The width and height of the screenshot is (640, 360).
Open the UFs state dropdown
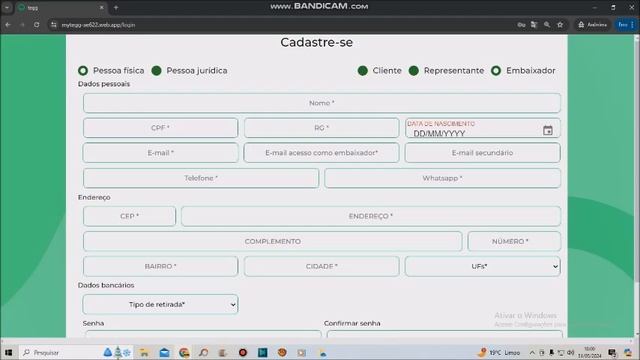(482, 266)
